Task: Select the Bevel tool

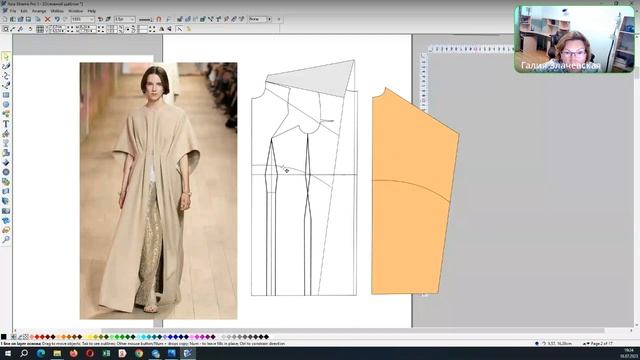Action: click(6, 162)
